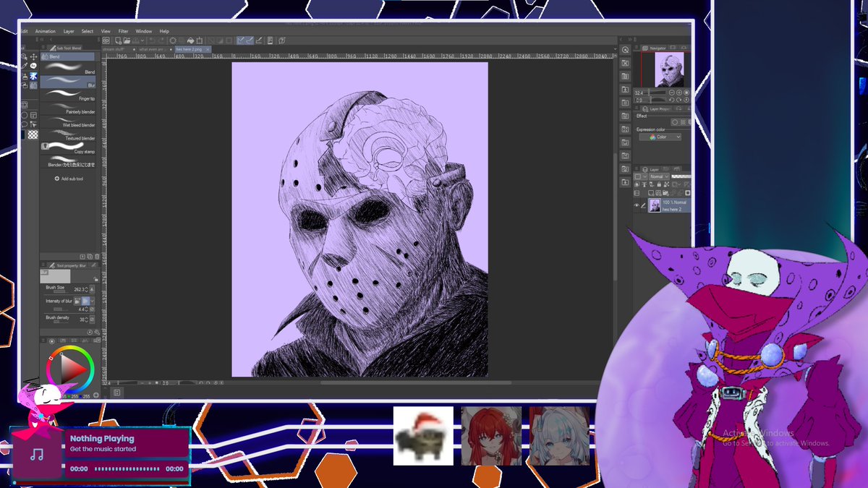Click the Navigator rotate left icon
868x488 pixels.
[x=671, y=100]
